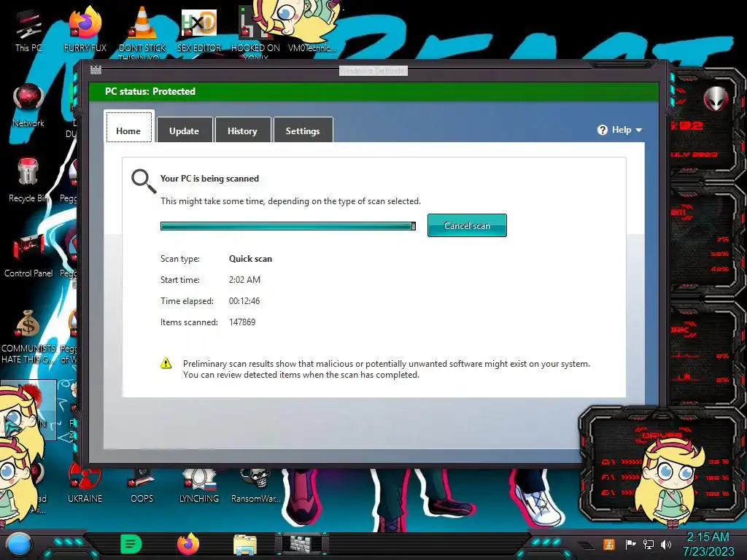Switch to the Update tab
The width and height of the screenshot is (747, 560).
pos(185,130)
